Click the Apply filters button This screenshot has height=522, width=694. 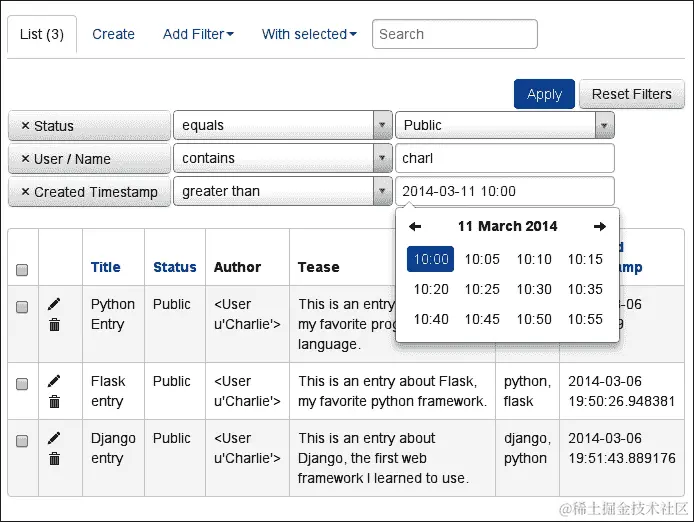click(x=544, y=94)
